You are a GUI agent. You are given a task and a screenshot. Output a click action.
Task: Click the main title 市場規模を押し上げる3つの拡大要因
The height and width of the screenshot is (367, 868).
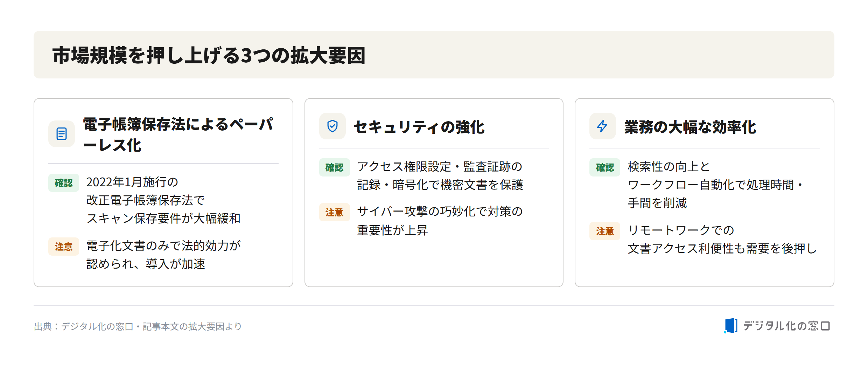pos(209,55)
